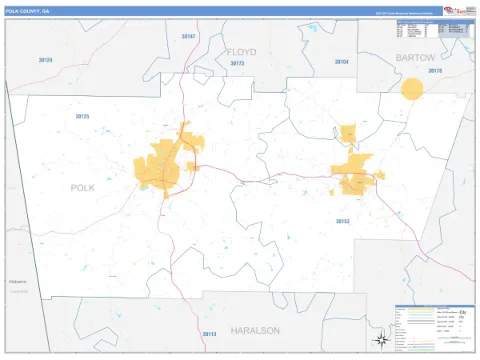The width and height of the screenshot is (480, 360).
Task: Click ZIP code label 30113
Action: point(209,334)
